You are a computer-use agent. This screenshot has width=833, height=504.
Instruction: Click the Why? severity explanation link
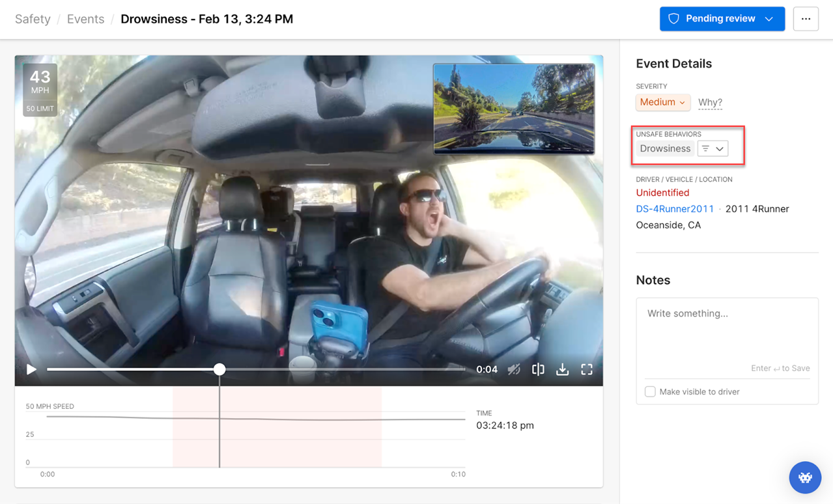coord(710,102)
